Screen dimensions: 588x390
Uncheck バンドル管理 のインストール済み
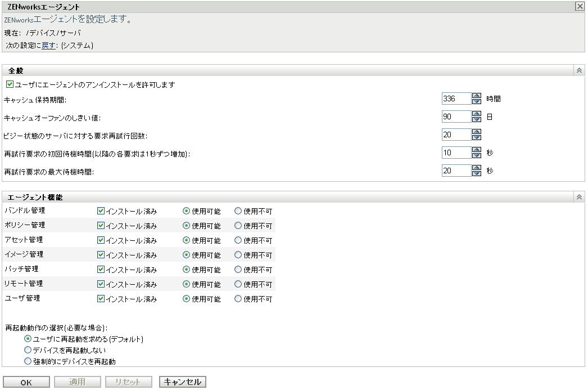click(x=101, y=211)
